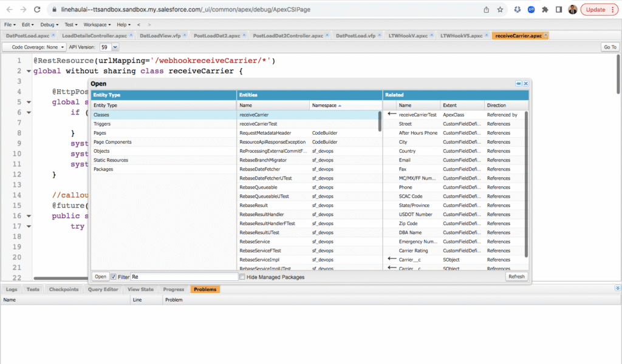Click the Related list vertical scrollbar
This screenshot has height=364, width=622.
(x=527, y=184)
